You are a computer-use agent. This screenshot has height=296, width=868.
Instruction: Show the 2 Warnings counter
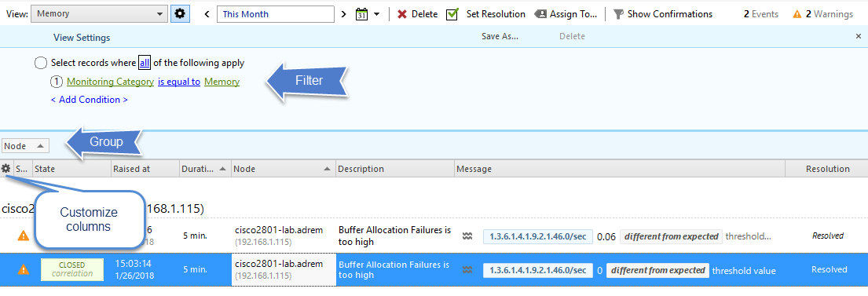[x=823, y=14]
